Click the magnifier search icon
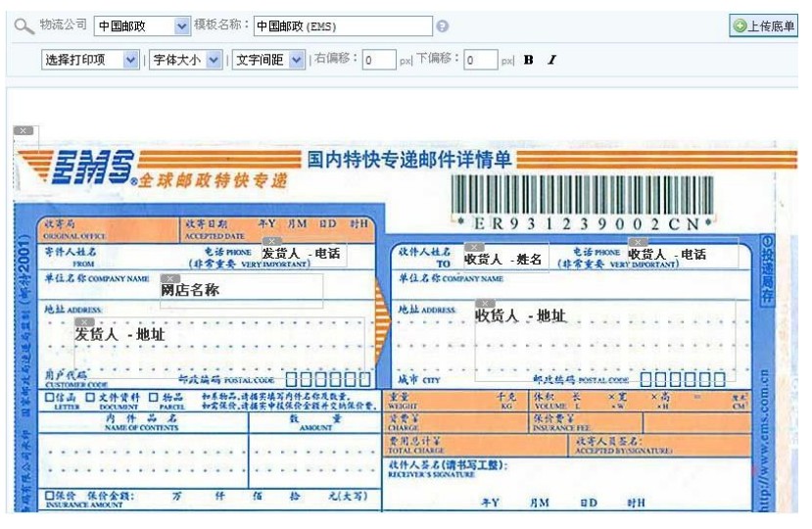The image size is (812, 529). click(24, 25)
